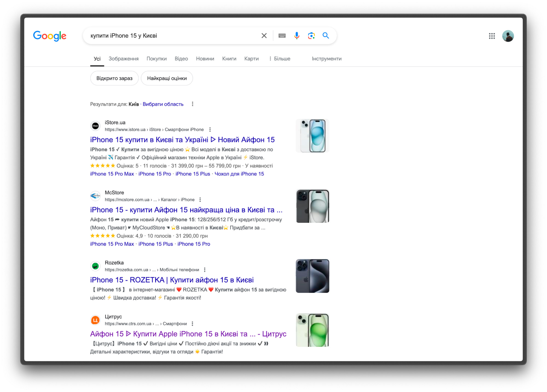
Task: Switch to the Карти tab
Action: [x=251, y=59]
